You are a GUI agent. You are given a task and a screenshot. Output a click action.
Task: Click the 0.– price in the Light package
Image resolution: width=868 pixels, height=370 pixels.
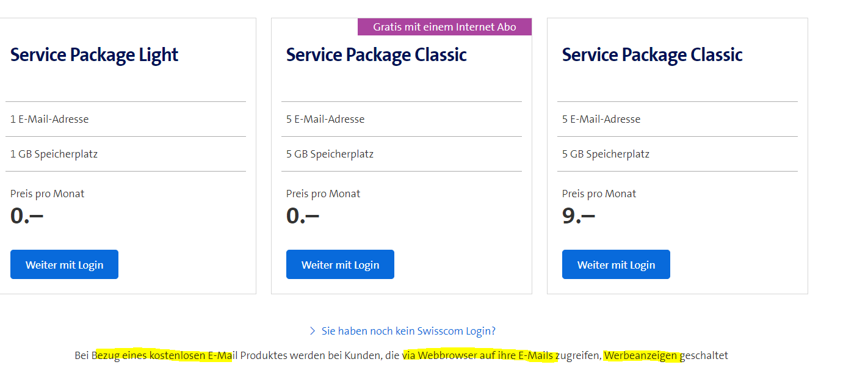pyautogui.click(x=27, y=216)
